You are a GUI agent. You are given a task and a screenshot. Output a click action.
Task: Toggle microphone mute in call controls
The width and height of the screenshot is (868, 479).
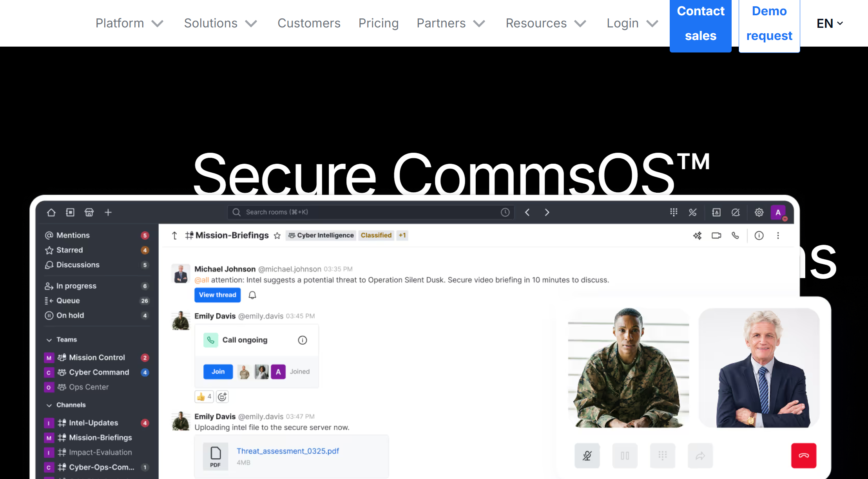(x=587, y=456)
